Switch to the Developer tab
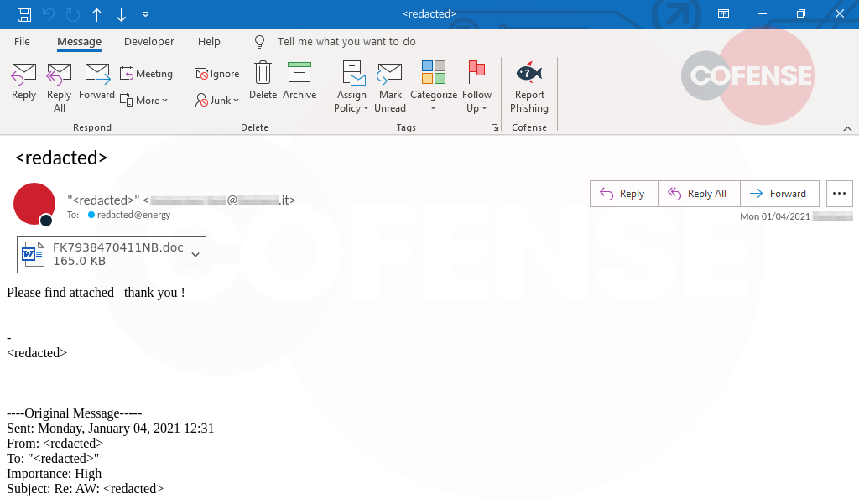The image size is (859, 504). (149, 42)
